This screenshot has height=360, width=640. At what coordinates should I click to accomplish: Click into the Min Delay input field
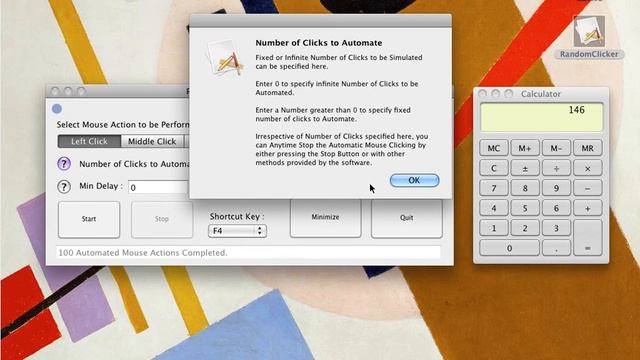click(158, 187)
